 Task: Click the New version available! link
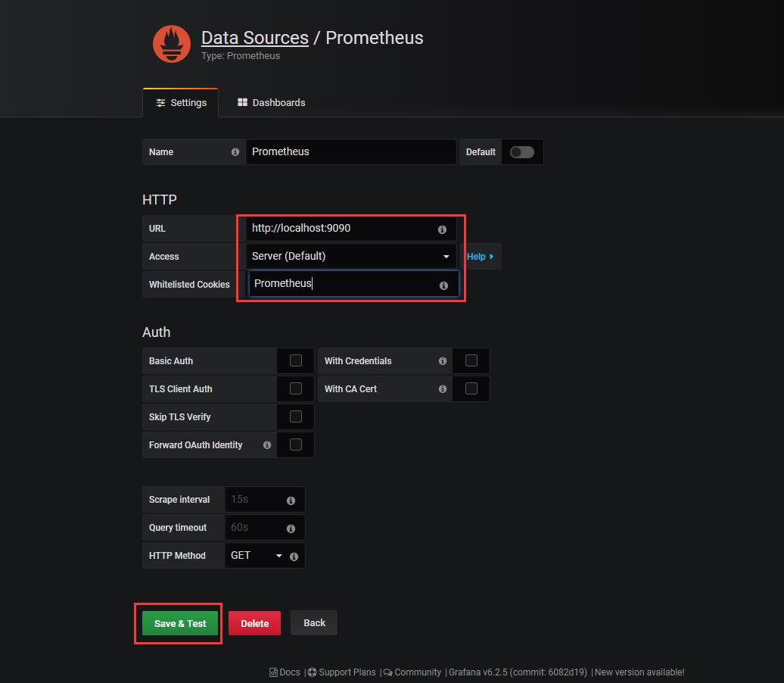(x=639, y=672)
